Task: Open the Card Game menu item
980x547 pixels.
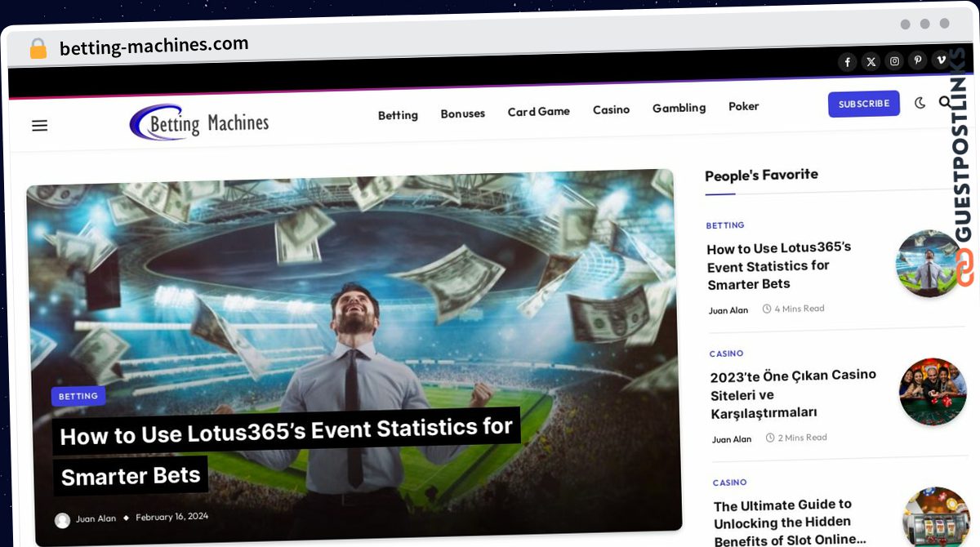Action: [539, 111]
